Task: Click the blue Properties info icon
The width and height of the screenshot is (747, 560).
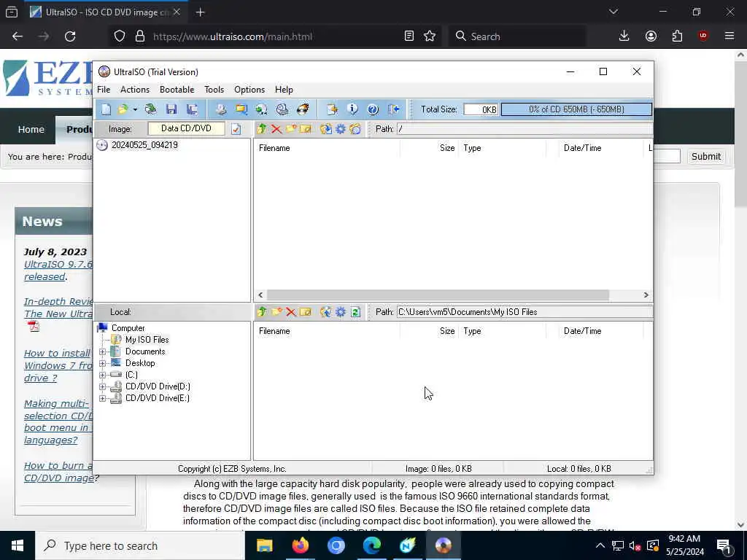Action: coord(352,109)
